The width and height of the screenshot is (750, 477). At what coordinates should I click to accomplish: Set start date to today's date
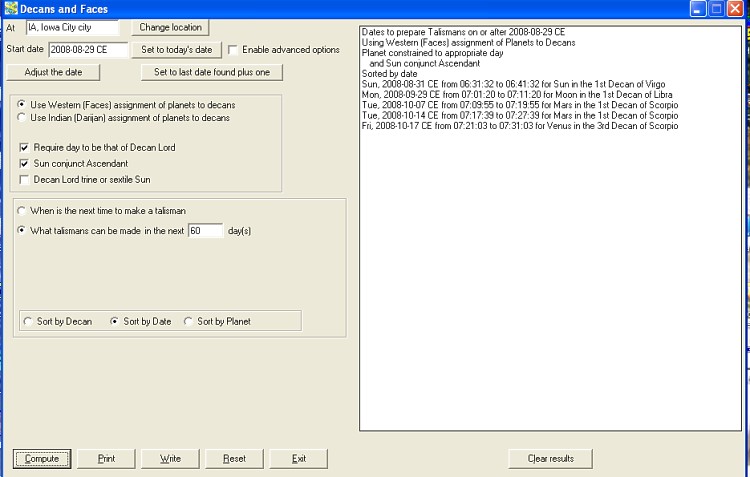[x=175, y=50]
